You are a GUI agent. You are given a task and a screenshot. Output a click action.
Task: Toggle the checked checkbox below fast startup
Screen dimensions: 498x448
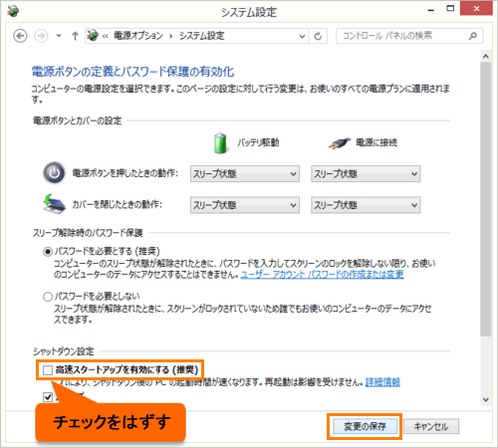[48, 397]
